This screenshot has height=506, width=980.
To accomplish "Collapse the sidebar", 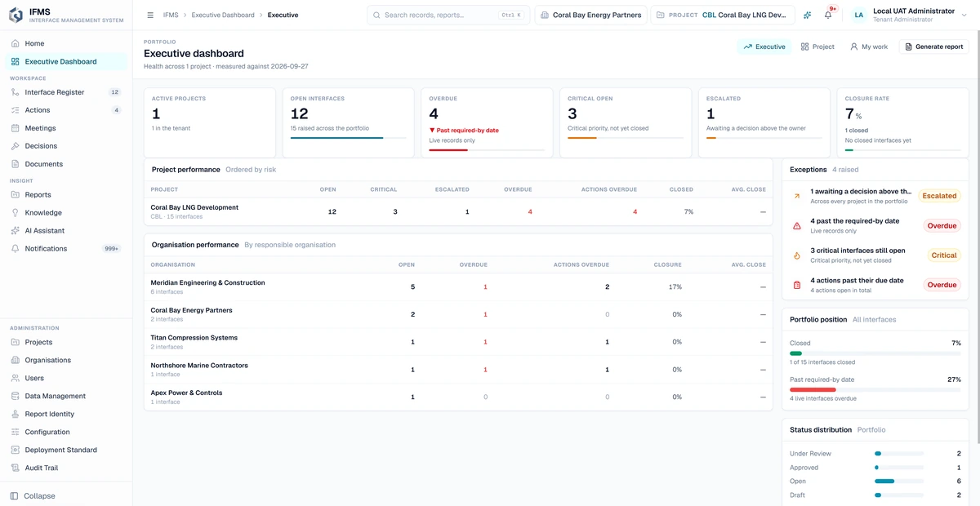I will 33,495.
